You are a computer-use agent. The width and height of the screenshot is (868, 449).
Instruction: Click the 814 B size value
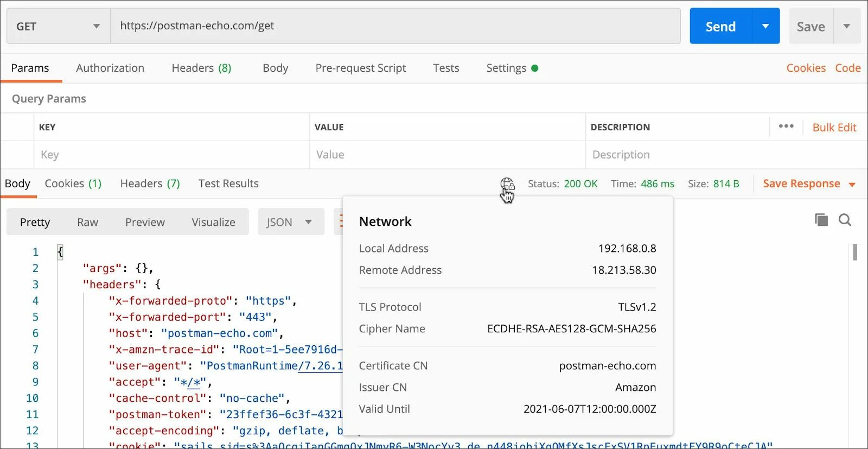tap(726, 184)
